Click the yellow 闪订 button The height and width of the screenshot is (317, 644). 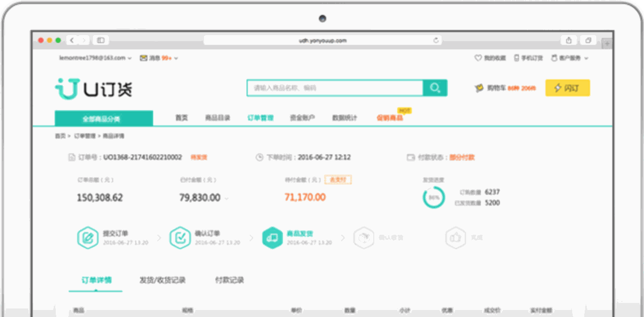click(568, 88)
